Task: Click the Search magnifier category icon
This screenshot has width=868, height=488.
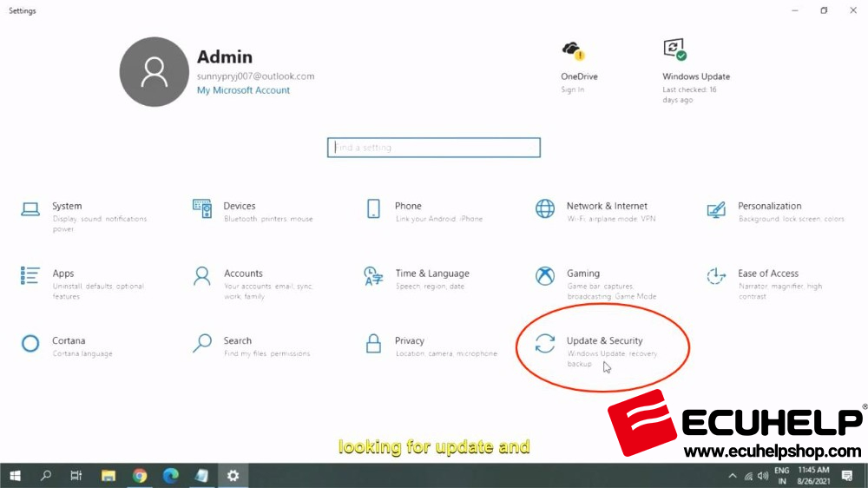Action: (x=202, y=344)
